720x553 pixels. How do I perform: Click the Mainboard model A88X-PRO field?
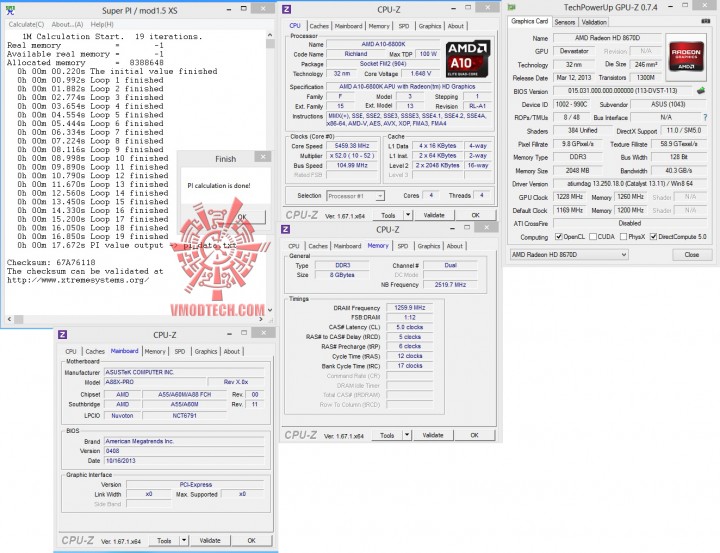click(154, 382)
